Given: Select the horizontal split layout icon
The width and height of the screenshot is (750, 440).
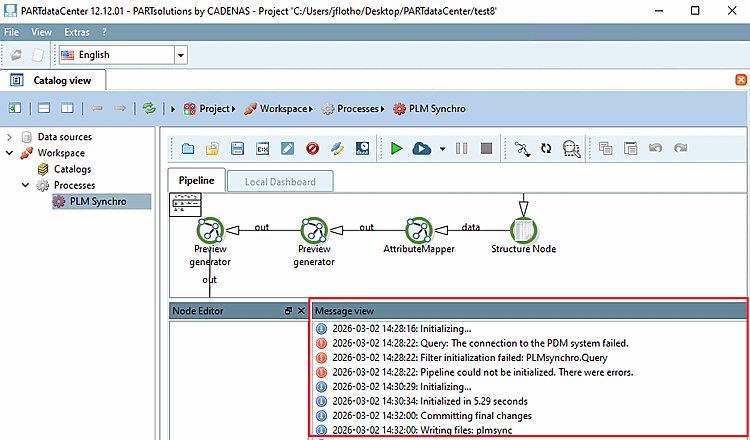Looking at the screenshot, I should click(x=44, y=109).
